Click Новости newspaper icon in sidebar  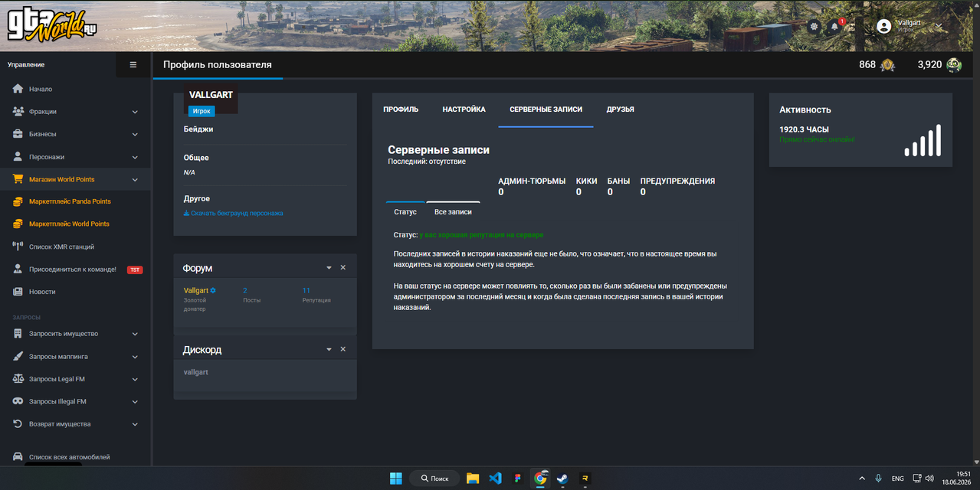[18, 292]
